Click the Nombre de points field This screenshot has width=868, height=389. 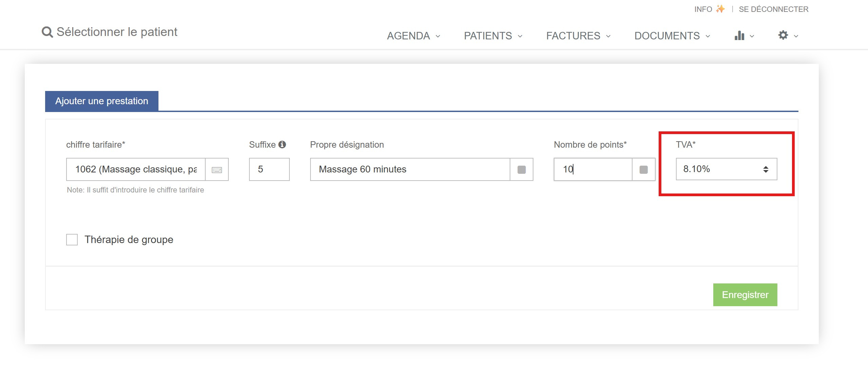593,169
